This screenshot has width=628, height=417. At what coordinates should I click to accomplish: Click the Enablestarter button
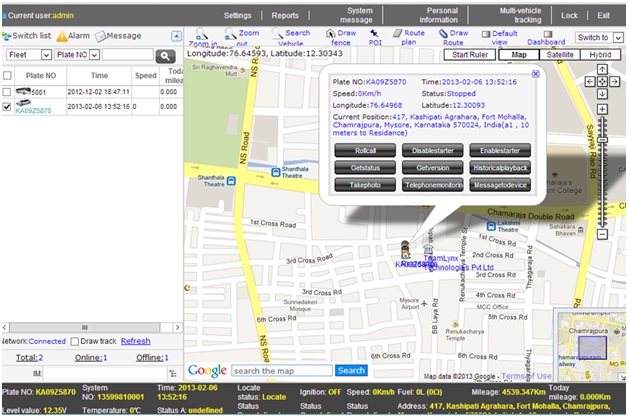coord(500,151)
